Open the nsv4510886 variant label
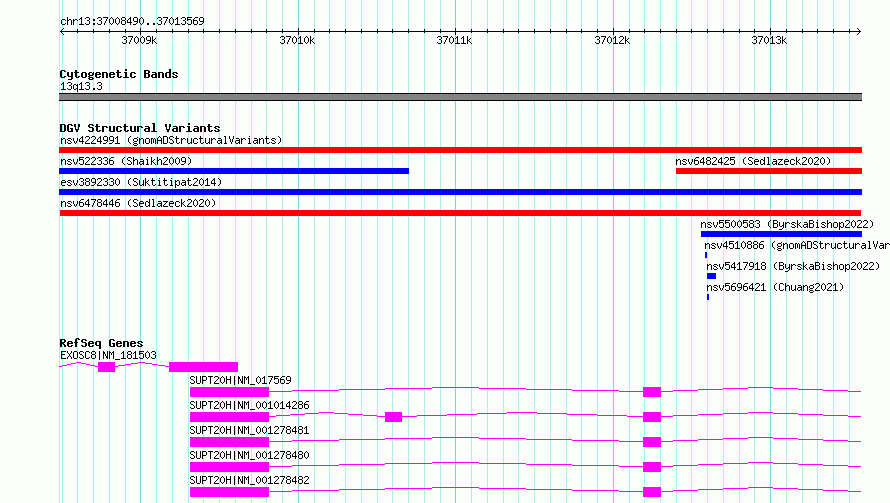The image size is (890, 503). coord(797,245)
